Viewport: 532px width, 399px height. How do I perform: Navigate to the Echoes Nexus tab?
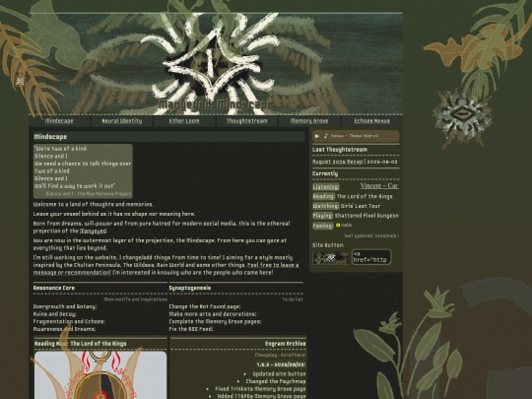coord(371,121)
